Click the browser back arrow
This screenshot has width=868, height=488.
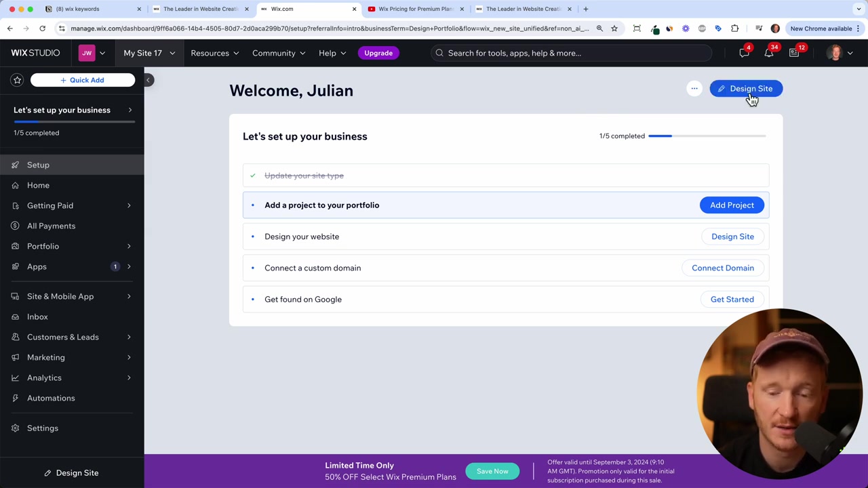click(10, 28)
